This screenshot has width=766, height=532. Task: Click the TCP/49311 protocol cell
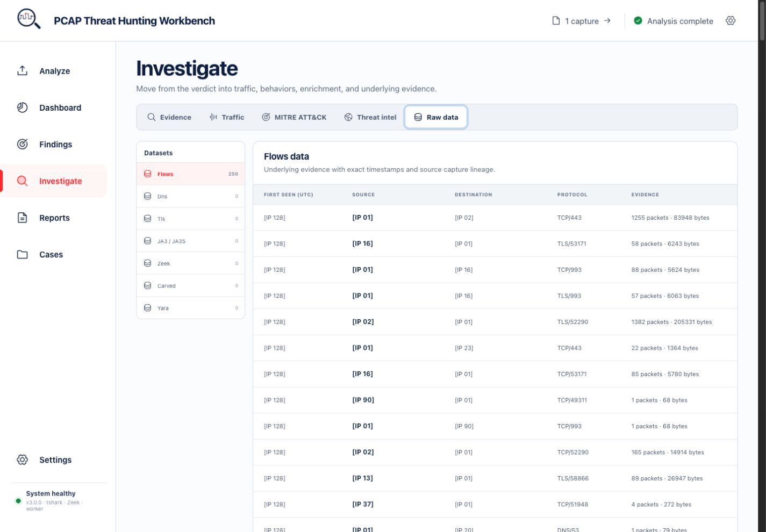[x=572, y=400]
